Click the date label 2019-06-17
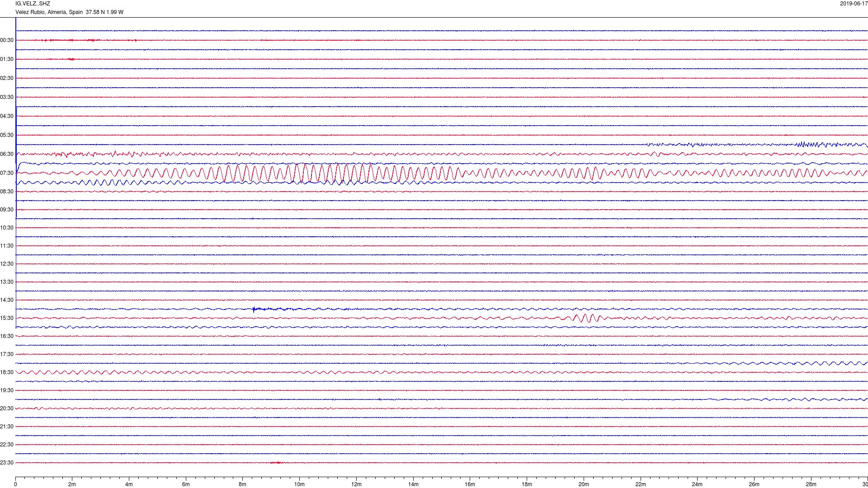The width and height of the screenshot is (868, 488). click(x=854, y=4)
